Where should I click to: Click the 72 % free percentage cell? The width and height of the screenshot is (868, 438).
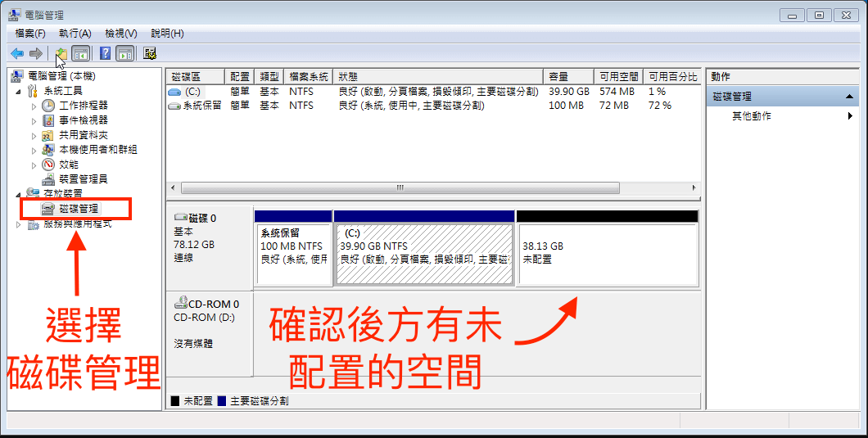coord(660,106)
